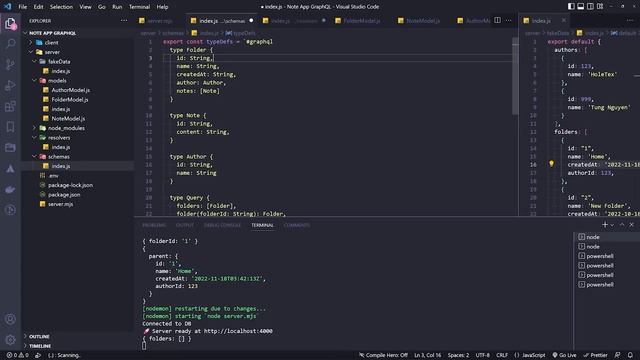Collapse NOTE APP GRAPHQL root section

pos(52,33)
